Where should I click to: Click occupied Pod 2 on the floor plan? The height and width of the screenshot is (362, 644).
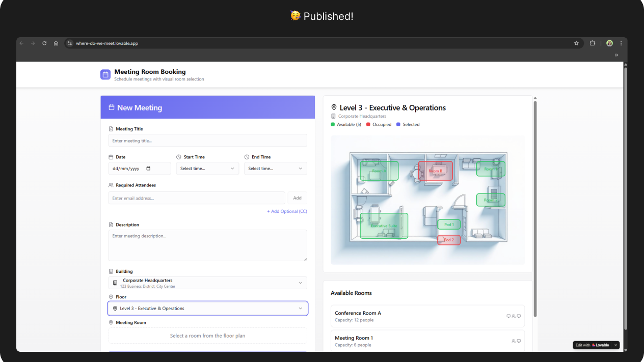pos(449,240)
